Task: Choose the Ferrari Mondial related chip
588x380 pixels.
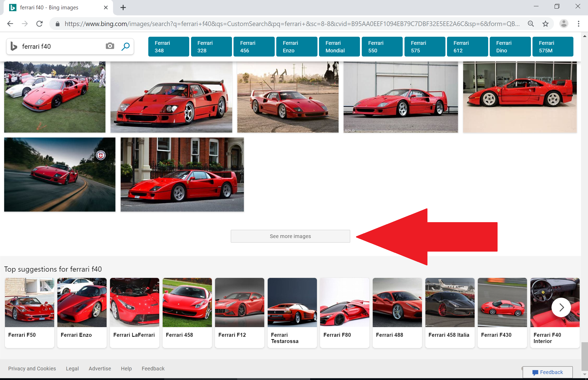Action: click(339, 47)
